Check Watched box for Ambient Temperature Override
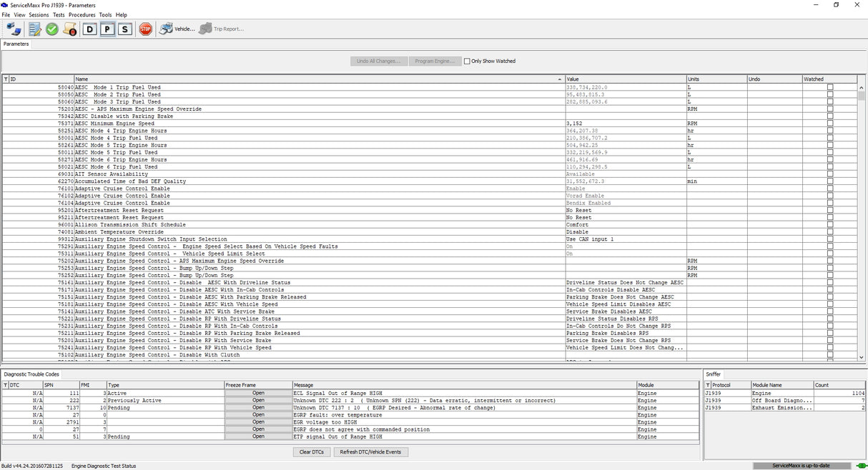Image resolution: width=868 pixels, height=470 pixels. 830,232
